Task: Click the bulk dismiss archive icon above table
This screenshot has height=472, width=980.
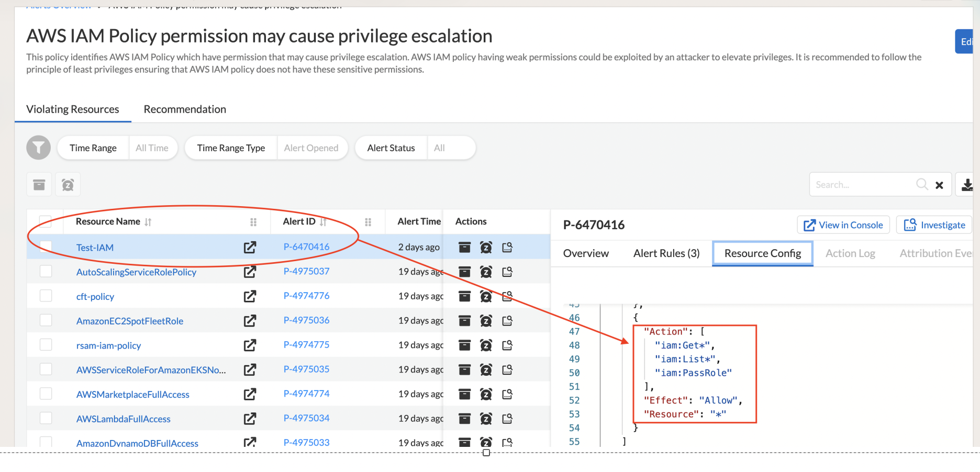Action: tap(39, 184)
